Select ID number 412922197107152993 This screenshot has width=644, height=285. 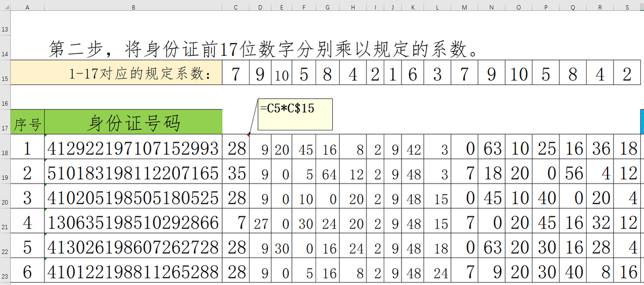pyautogui.click(x=133, y=148)
